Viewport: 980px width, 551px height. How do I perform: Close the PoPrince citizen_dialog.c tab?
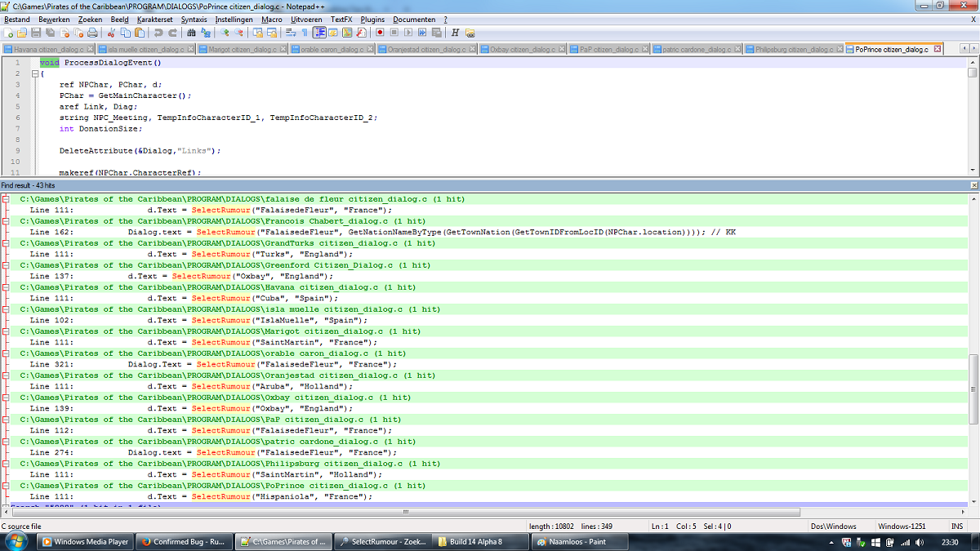click(x=936, y=49)
